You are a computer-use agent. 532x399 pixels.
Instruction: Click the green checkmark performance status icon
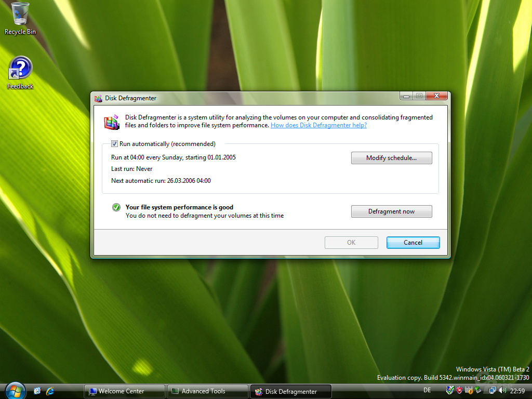point(116,207)
